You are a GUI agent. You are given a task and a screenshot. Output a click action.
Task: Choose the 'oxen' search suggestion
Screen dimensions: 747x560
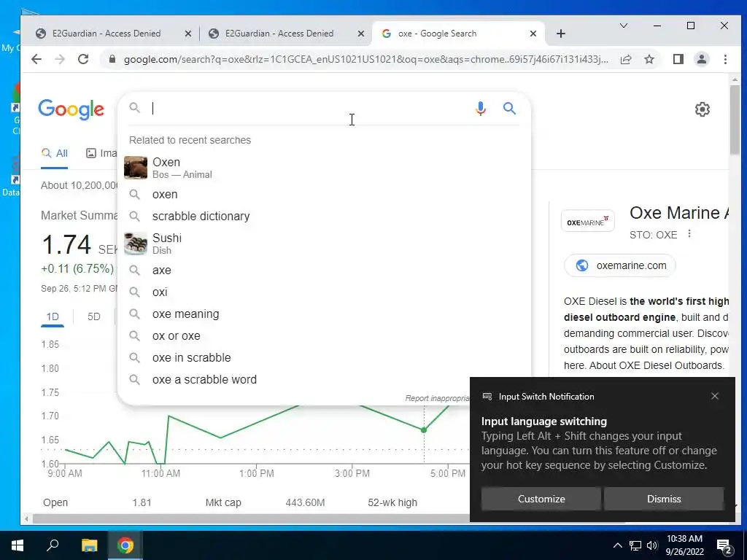click(324, 194)
